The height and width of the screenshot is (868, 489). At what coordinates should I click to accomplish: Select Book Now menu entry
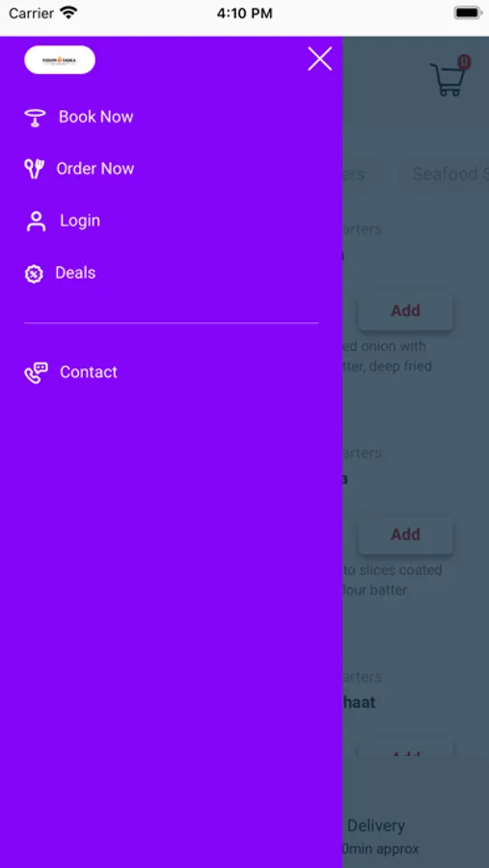[x=95, y=117]
